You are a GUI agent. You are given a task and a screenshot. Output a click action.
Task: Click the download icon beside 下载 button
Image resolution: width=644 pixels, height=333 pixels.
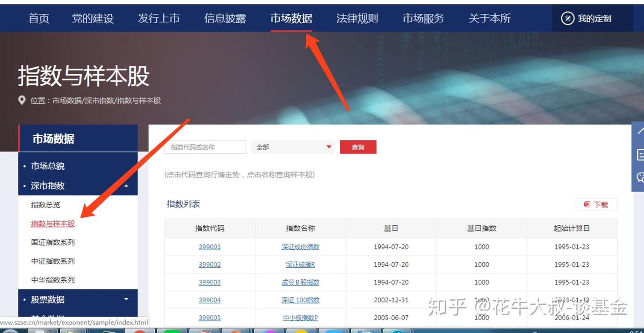point(586,204)
